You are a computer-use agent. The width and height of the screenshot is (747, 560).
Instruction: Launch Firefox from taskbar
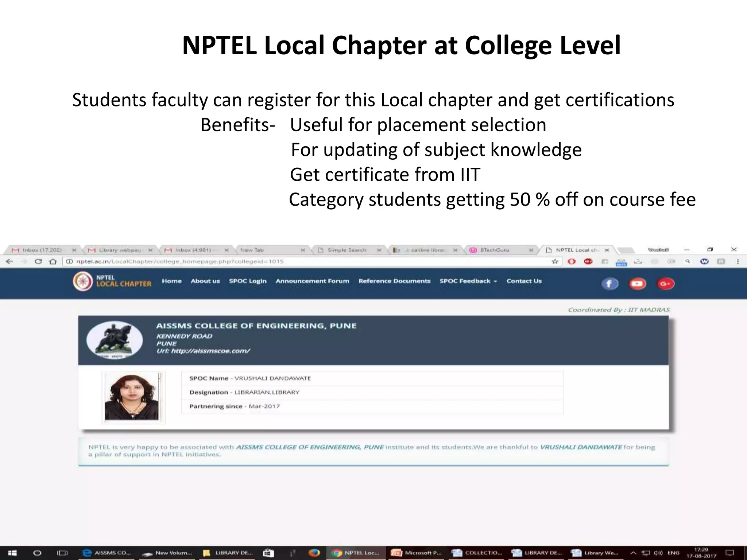click(x=314, y=553)
